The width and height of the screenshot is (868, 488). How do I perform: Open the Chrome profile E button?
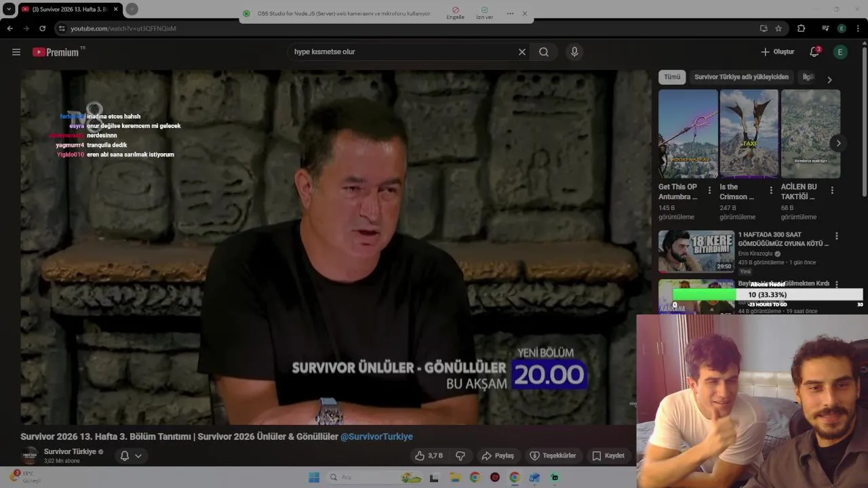pos(842,28)
